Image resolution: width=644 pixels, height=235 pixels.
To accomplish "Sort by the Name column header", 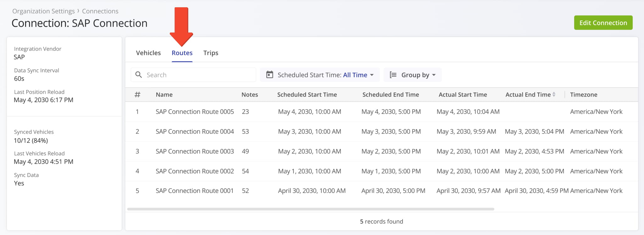I will [x=164, y=95].
